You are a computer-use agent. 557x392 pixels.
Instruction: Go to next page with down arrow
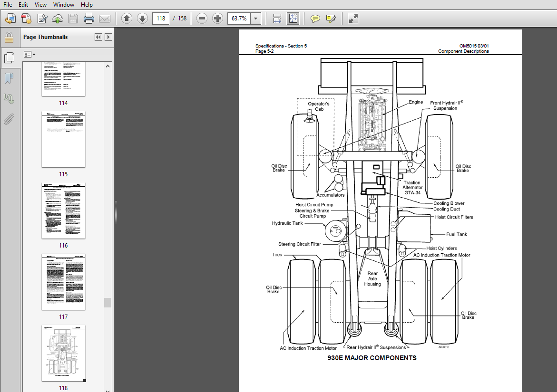click(142, 19)
